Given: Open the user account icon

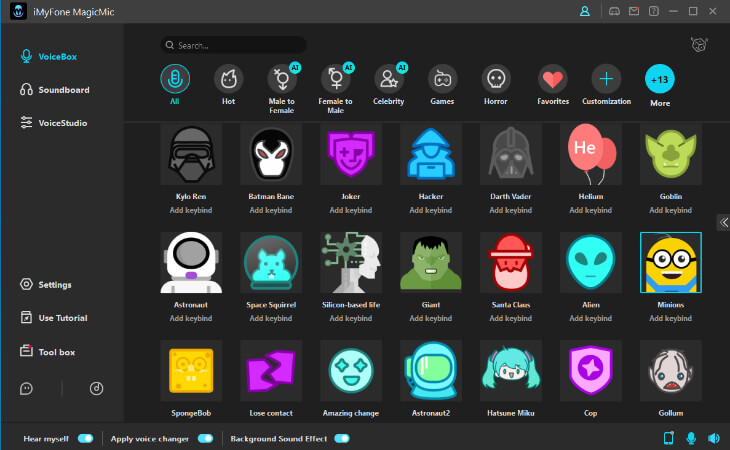Looking at the screenshot, I should [x=585, y=11].
